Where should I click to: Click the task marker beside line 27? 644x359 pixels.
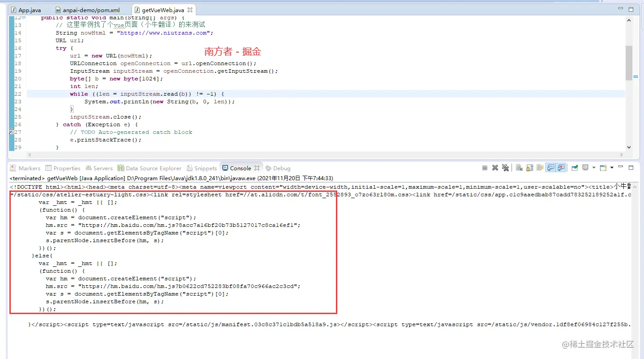[12, 132]
